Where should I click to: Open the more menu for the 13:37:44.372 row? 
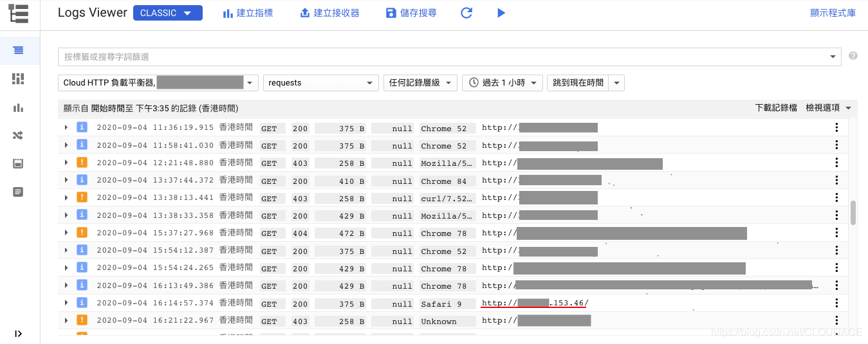click(x=836, y=181)
